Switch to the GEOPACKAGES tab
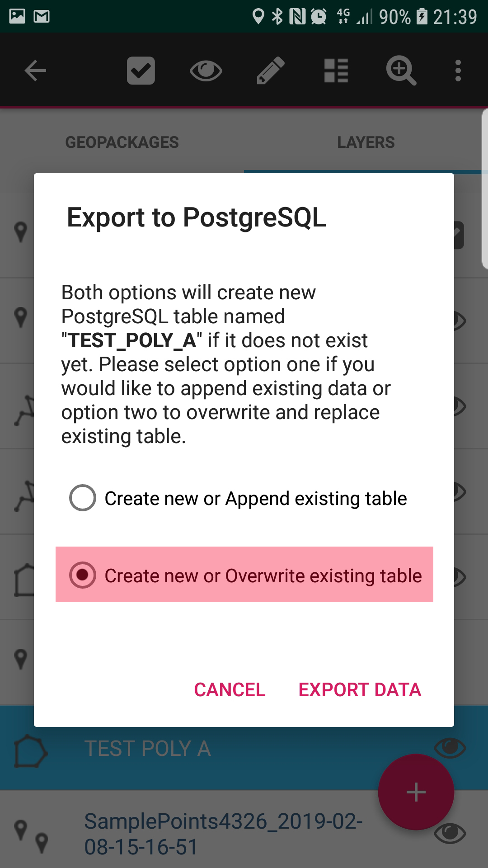The image size is (488, 868). coord(122,142)
